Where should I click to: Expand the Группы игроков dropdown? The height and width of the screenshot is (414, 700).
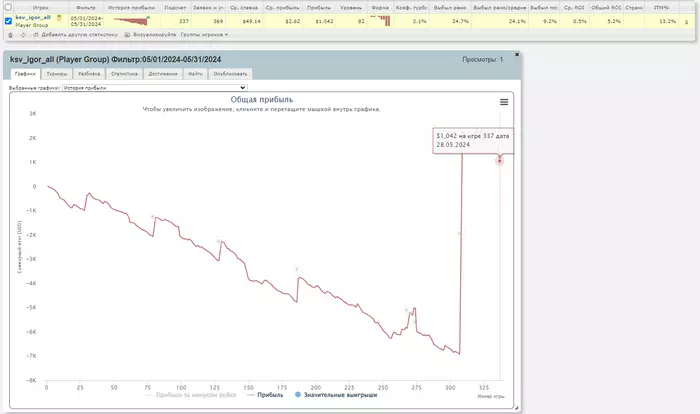pos(204,35)
